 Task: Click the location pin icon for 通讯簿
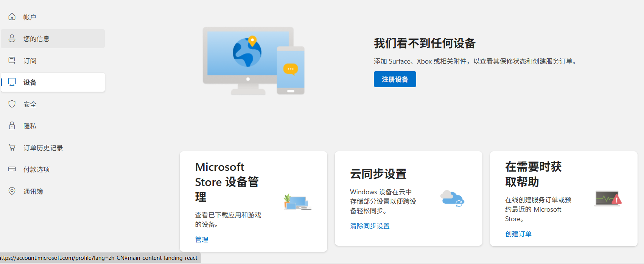coord(12,191)
